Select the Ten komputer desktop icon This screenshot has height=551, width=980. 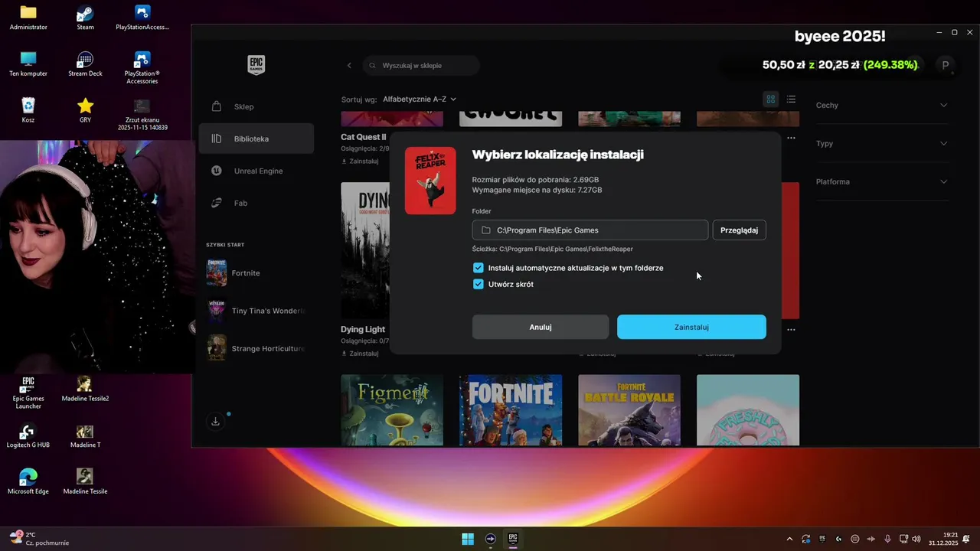click(28, 64)
